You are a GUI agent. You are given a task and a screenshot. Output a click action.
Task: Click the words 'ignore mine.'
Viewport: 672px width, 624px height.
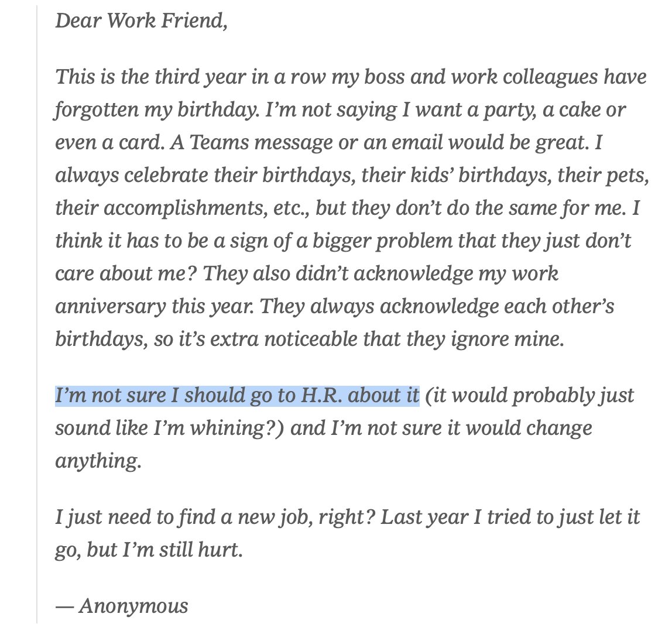508,339
